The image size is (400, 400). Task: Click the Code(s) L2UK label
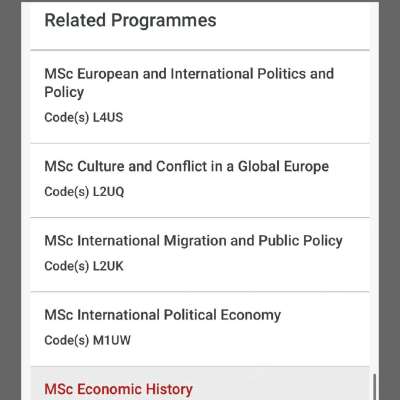84,266
